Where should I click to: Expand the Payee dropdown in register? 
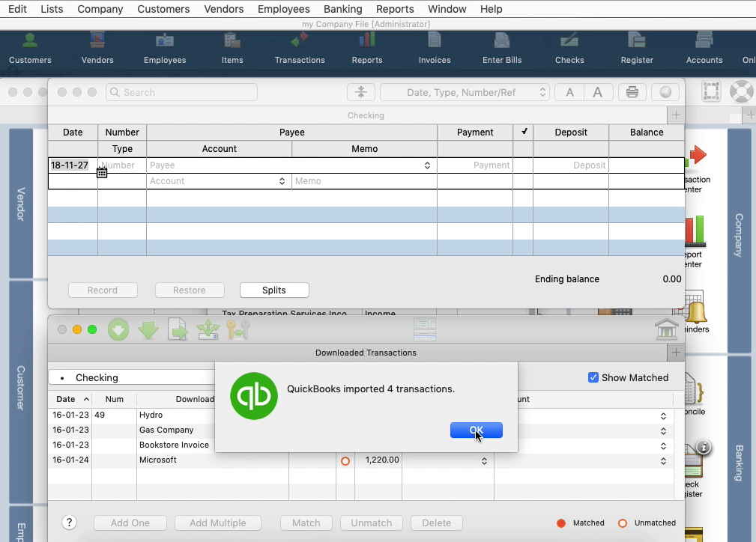(x=427, y=165)
